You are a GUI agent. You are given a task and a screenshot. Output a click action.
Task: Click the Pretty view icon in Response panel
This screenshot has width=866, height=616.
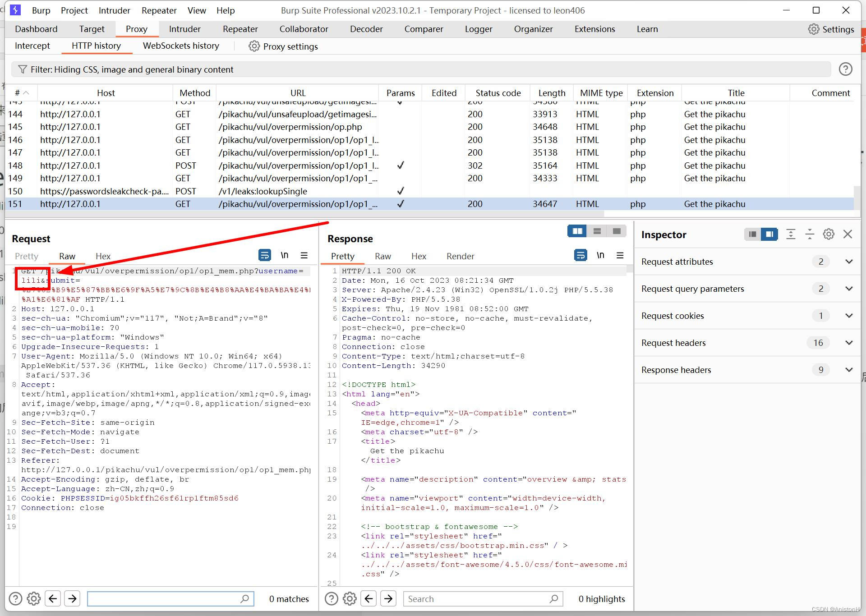click(343, 255)
